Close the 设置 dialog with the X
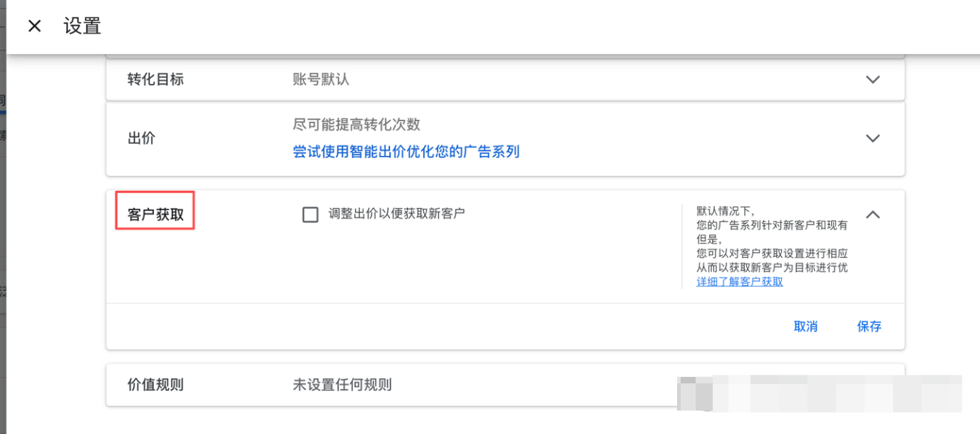Screen dimensions: 980x434 click(x=33, y=25)
